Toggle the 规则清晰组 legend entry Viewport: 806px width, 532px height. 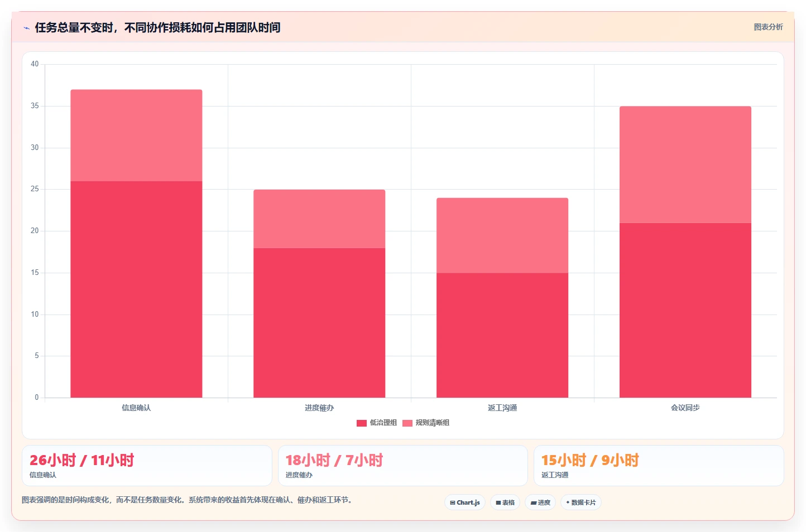(x=425, y=423)
